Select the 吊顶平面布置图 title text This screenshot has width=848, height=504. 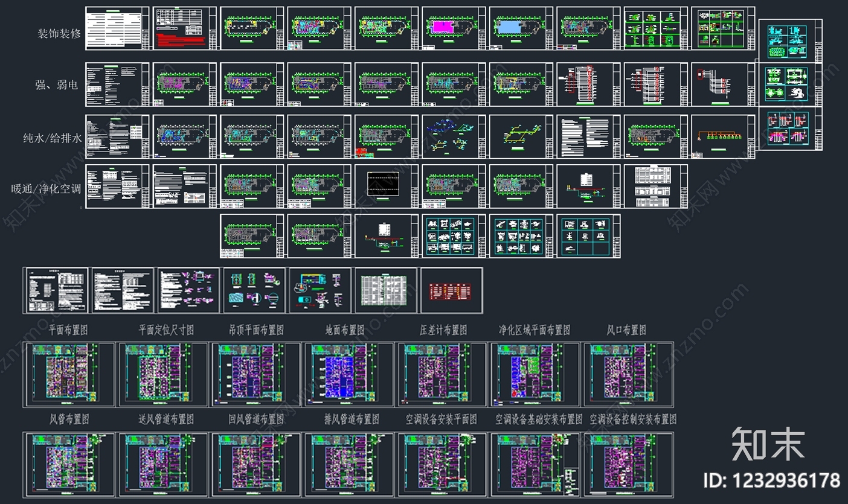256,330
